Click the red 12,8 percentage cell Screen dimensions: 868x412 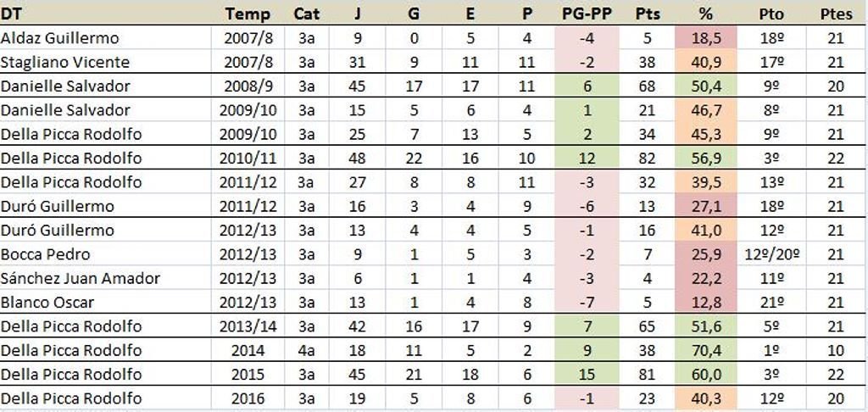click(x=706, y=302)
